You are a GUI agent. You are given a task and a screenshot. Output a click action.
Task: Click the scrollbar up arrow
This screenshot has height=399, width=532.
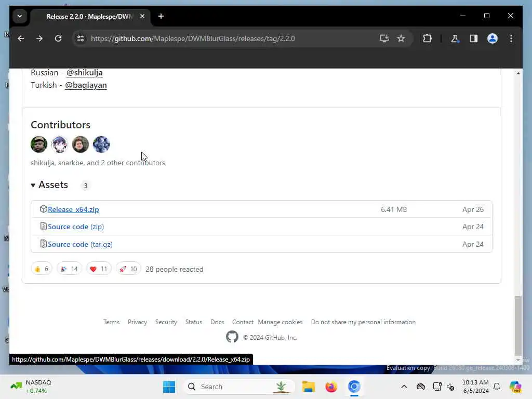tap(518, 73)
